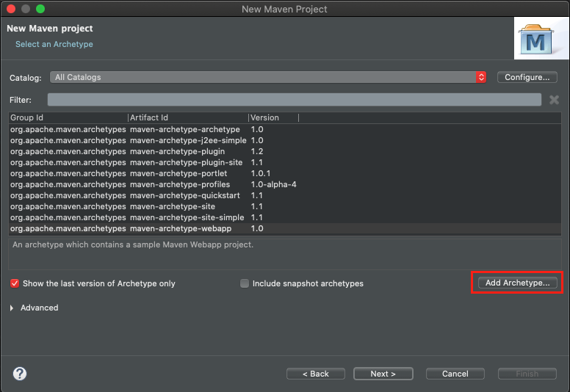Screen dimensions: 570x392
Task: Proceed with the Next button
Action: (x=383, y=374)
